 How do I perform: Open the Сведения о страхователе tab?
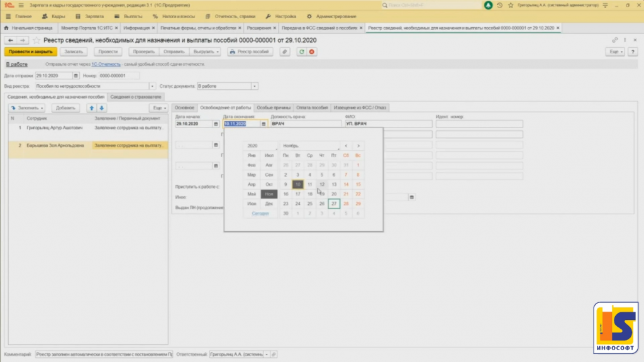pos(136,97)
